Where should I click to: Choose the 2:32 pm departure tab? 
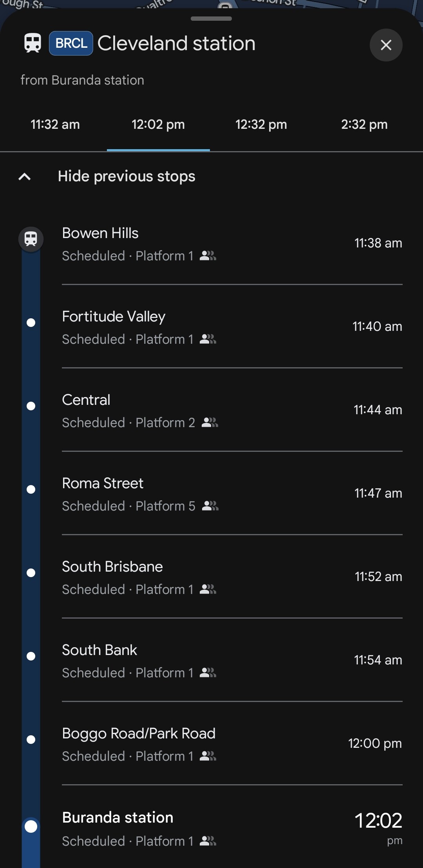coord(364,125)
